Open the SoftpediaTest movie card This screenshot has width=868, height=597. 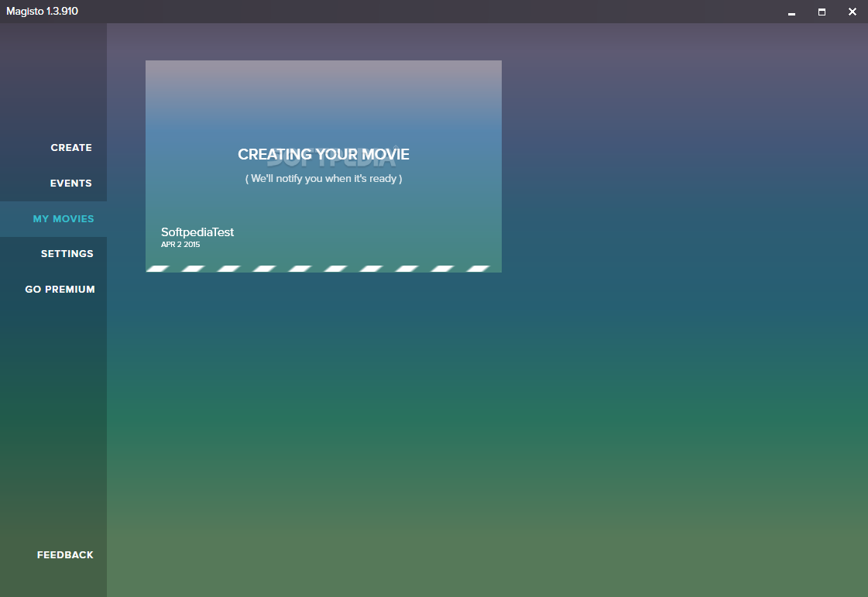click(x=324, y=166)
